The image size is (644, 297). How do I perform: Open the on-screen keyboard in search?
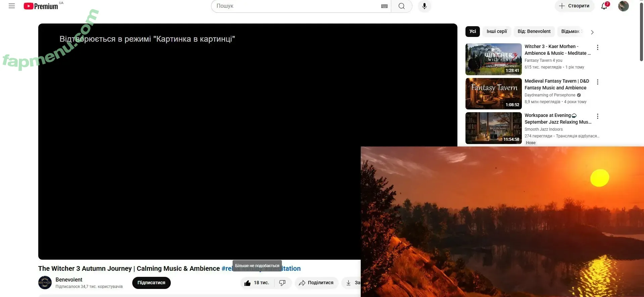tap(384, 6)
